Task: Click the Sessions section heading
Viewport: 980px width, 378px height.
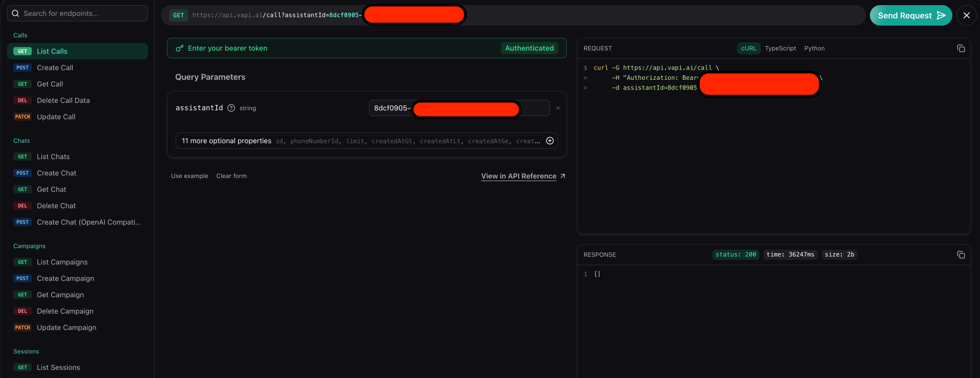Action: click(26, 351)
